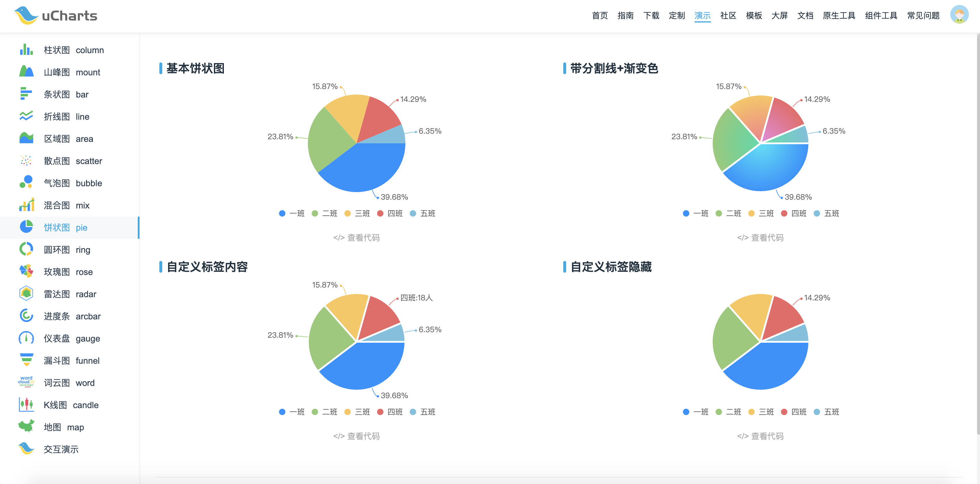Go to 模板 in top navigation
The width and height of the screenshot is (980, 484).
click(x=754, y=15)
